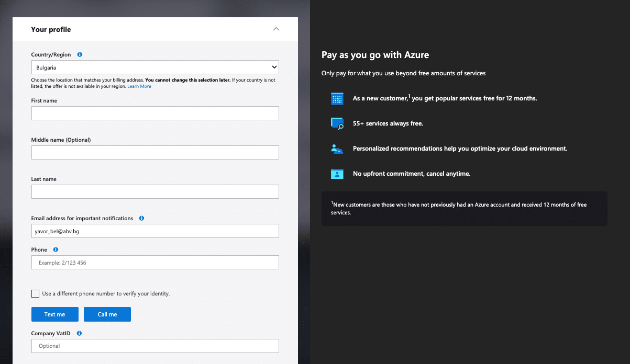The width and height of the screenshot is (630, 364).
Task: Click the Phone info icon
Action: [x=56, y=249]
